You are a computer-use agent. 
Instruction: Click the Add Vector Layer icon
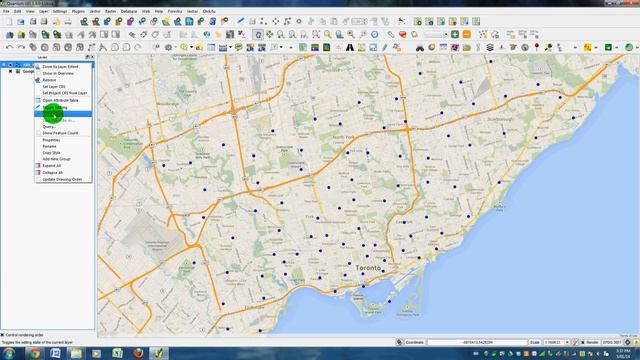84,22
